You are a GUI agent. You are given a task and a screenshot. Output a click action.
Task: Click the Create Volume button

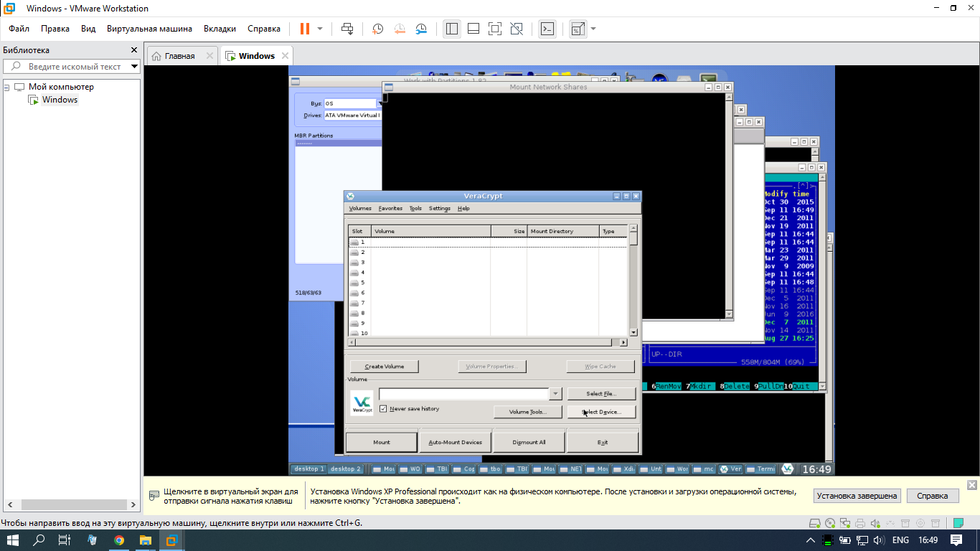point(385,367)
